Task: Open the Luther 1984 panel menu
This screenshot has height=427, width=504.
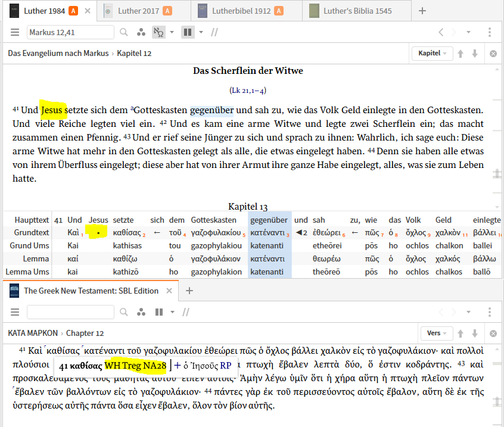Action: point(15,32)
